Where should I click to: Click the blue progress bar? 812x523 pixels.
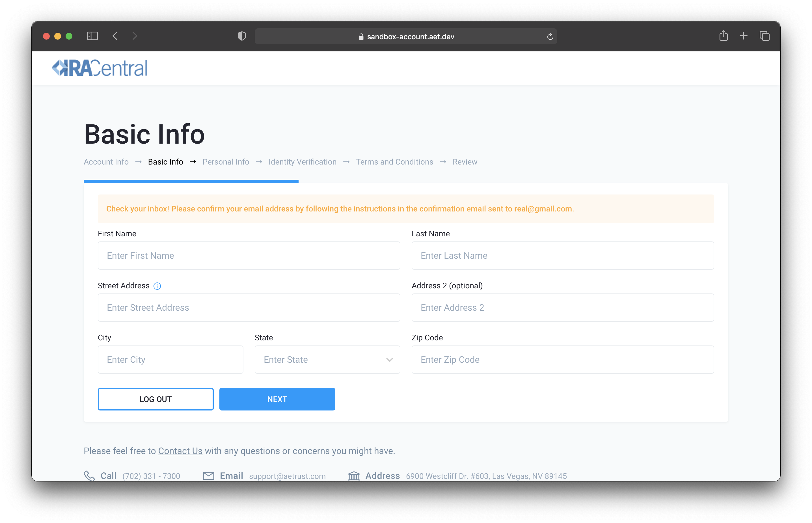(191, 181)
